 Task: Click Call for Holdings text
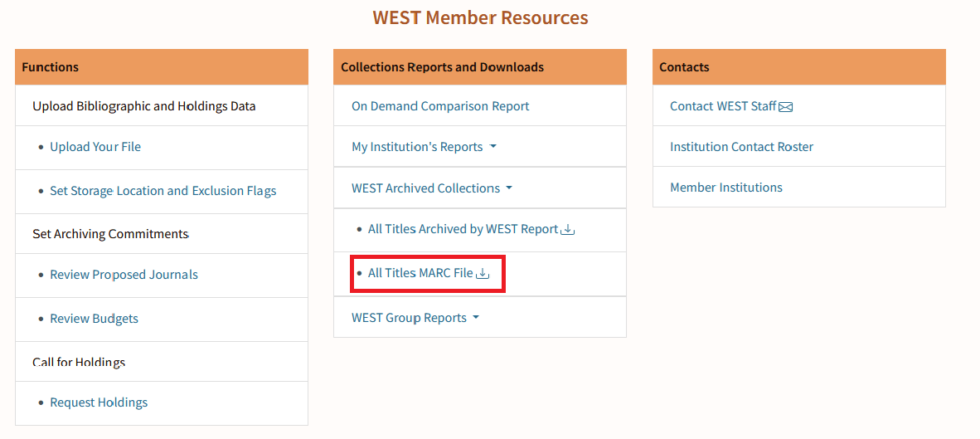(x=79, y=362)
